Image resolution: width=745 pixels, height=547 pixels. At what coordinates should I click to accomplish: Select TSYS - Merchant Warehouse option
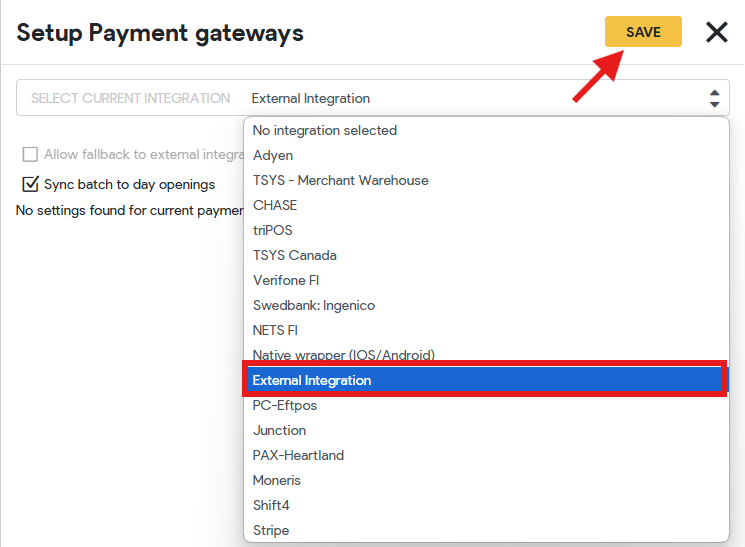tap(486, 181)
